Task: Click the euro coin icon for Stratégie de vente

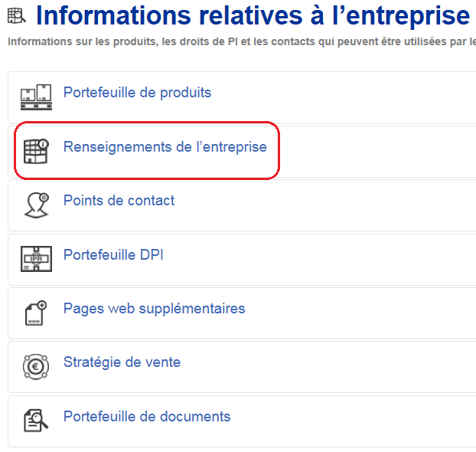Action: 36,367
